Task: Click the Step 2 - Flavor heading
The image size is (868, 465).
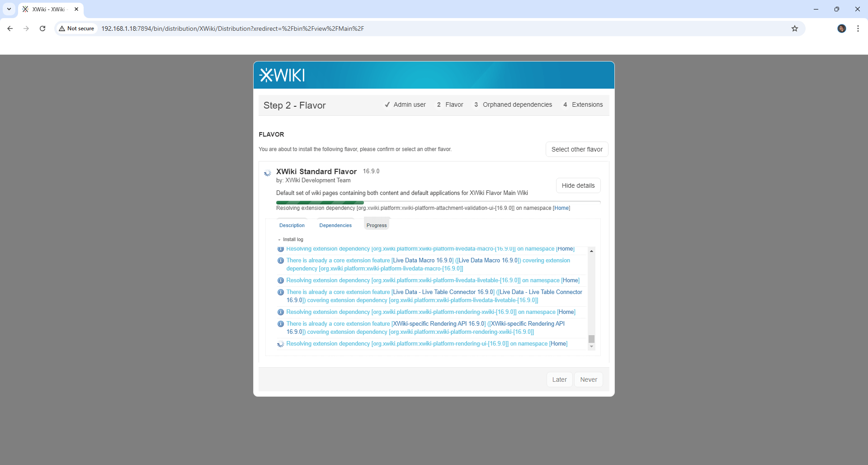Action: tap(295, 105)
